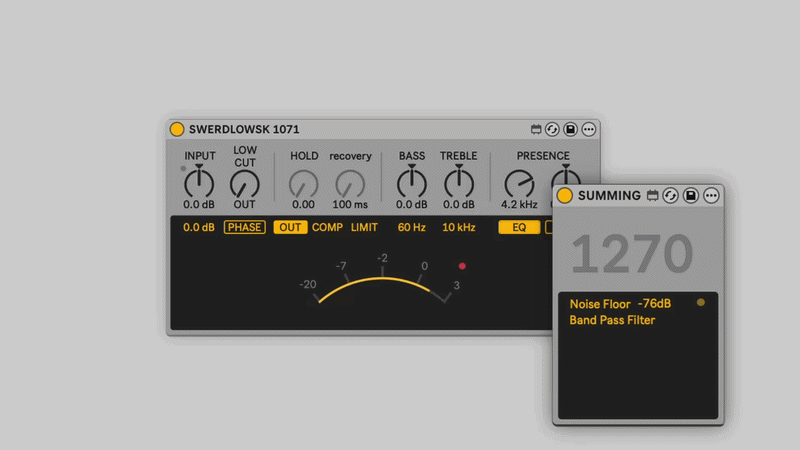The image size is (800, 450).
Task: Open the 60 Hz bass frequency selector
Action: (x=411, y=227)
